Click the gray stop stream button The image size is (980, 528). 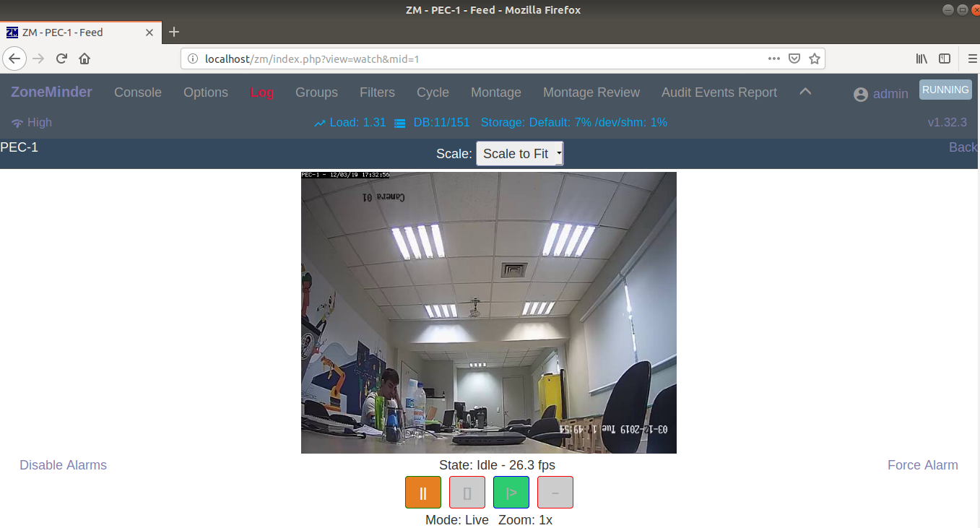(x=467, y=493)
